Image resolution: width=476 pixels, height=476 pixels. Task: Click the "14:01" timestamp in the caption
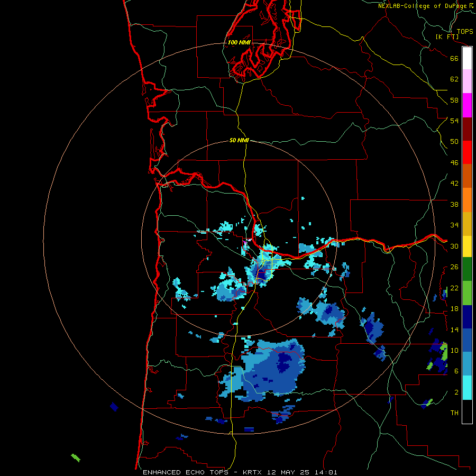[326, 472]
